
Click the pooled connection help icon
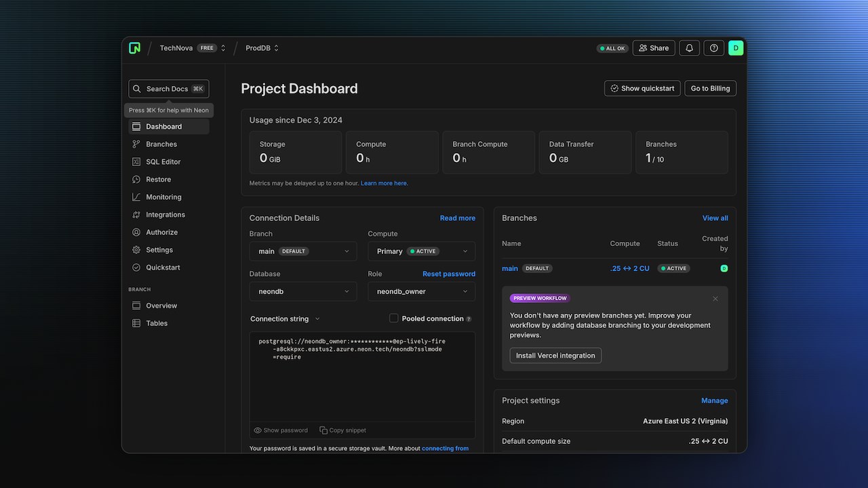[469, 319]
